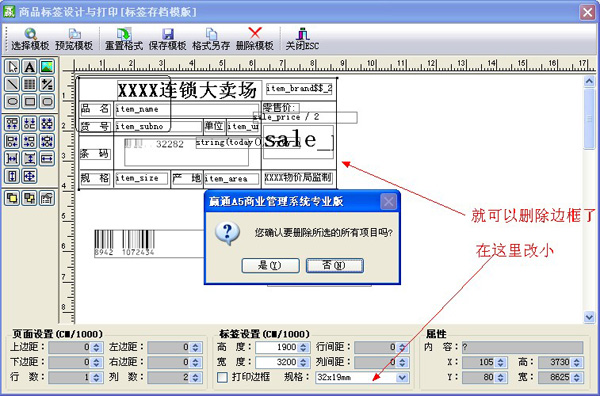600x396 pixels.
Task: Click the align vertical centers icon
Action: coord(47,124)
